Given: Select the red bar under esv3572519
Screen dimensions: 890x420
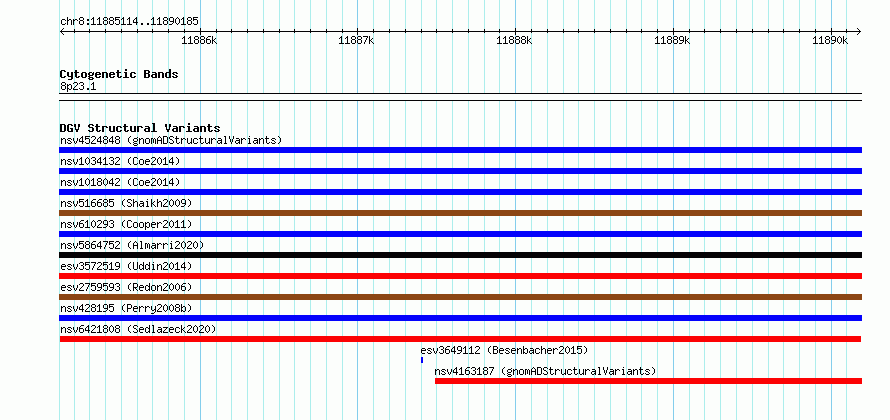Looking at the screenshot, I should click(x=460, y=276).
